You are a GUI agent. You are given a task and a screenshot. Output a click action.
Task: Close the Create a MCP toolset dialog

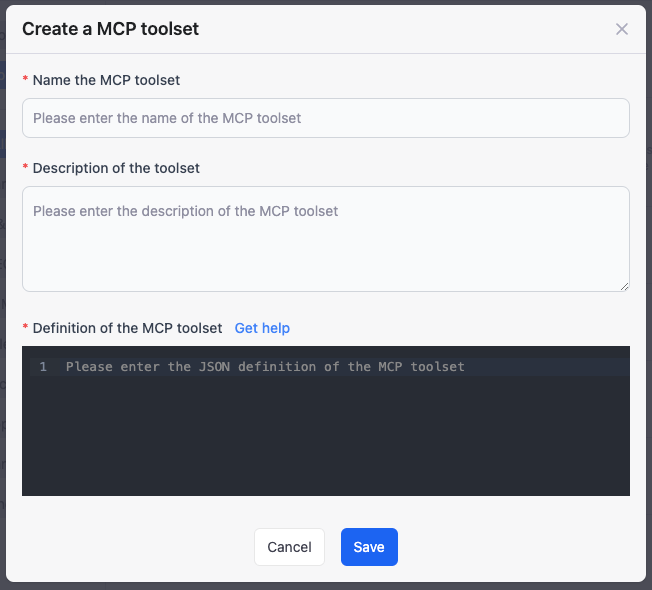621,29
